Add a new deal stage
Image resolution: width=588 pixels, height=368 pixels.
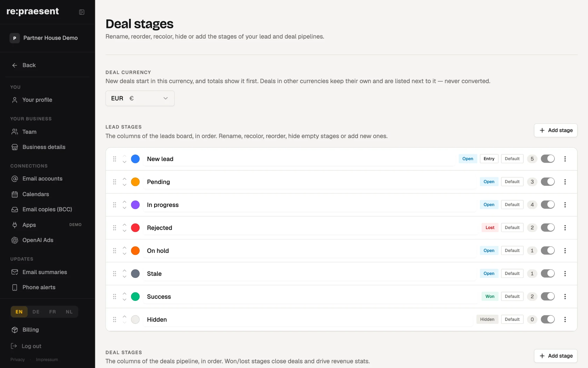pyautogui.click(x=556, y=356)
